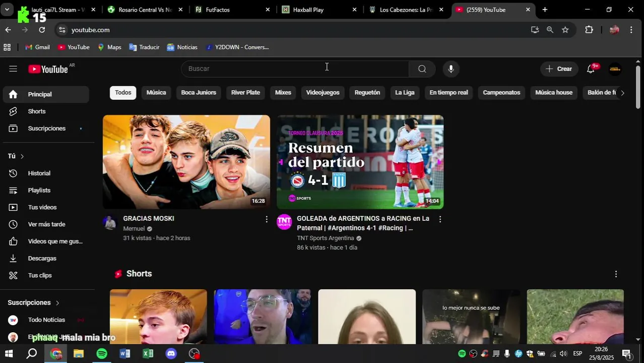Screen dimensions: 644x363
Task: Expand the Tú section
Action: pyautogui.click(x=16, y=156)
